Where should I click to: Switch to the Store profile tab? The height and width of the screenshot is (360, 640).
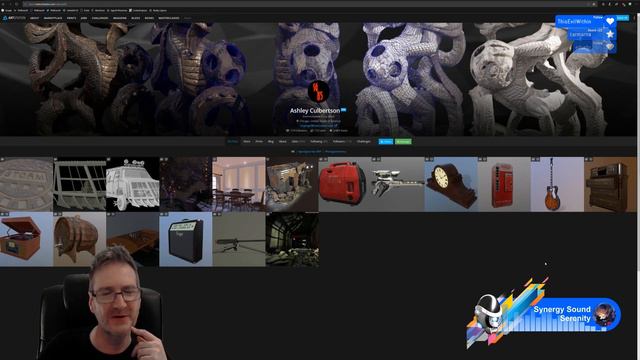click(x=247, y=142)
